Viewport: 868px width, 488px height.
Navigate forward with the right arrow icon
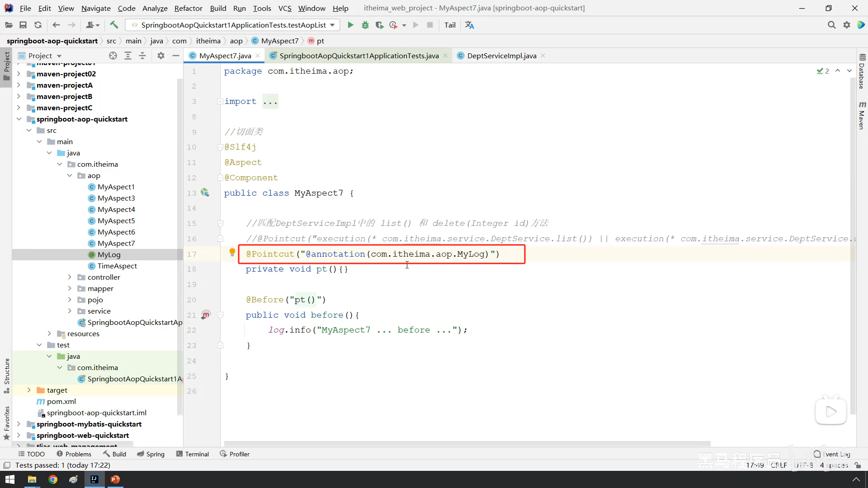(71, 25)
